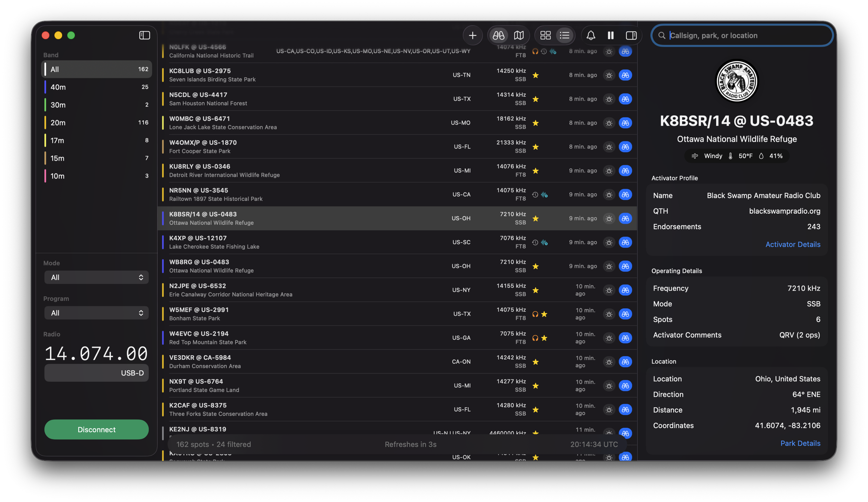Switch to the binoculars spots view
This screenshot has width=868, height=502.
coord(498,35)
